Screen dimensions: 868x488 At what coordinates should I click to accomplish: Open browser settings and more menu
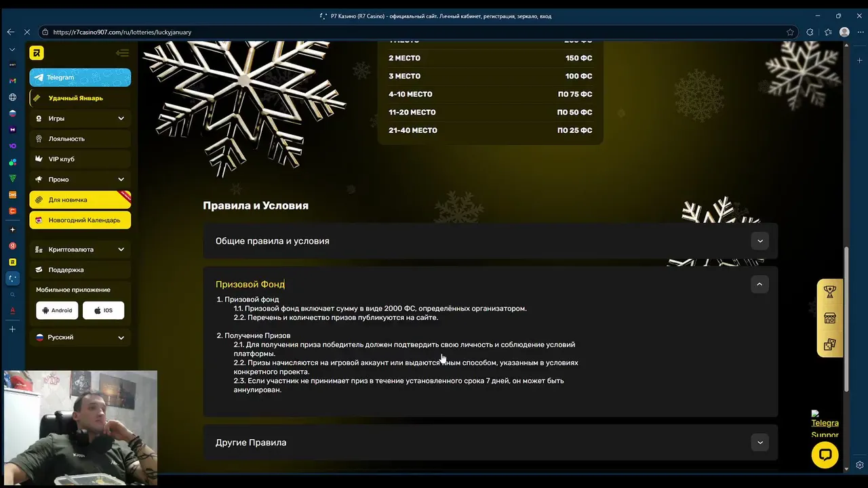[x=859, y=32]
